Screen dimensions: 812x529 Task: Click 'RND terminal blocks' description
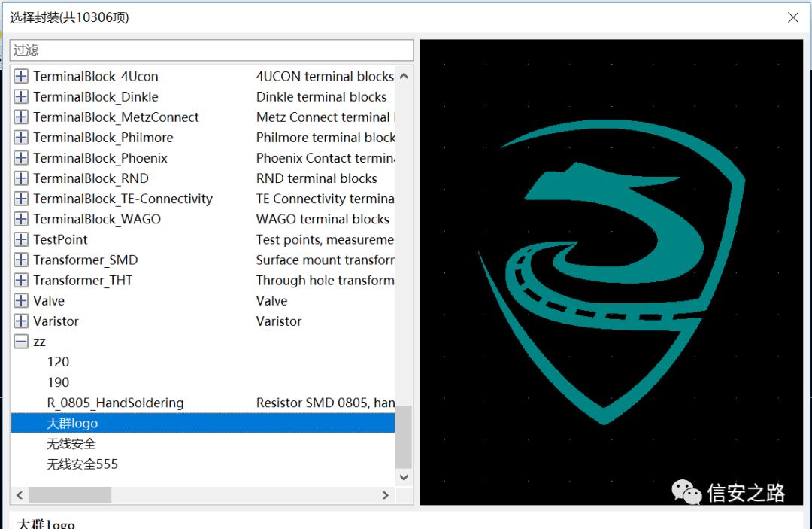pos(317,178)
